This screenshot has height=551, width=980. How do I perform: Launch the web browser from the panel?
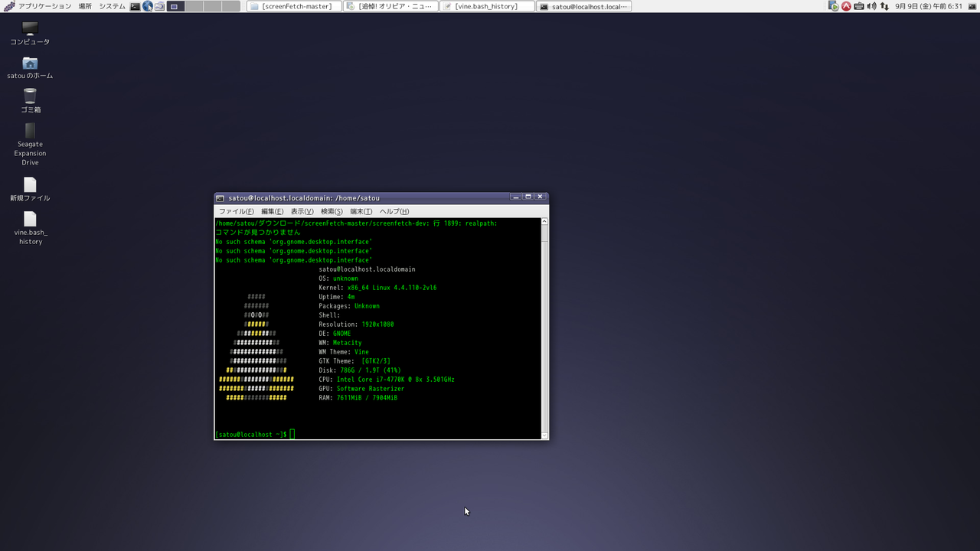pyautogui.click(x=149, y=6)
